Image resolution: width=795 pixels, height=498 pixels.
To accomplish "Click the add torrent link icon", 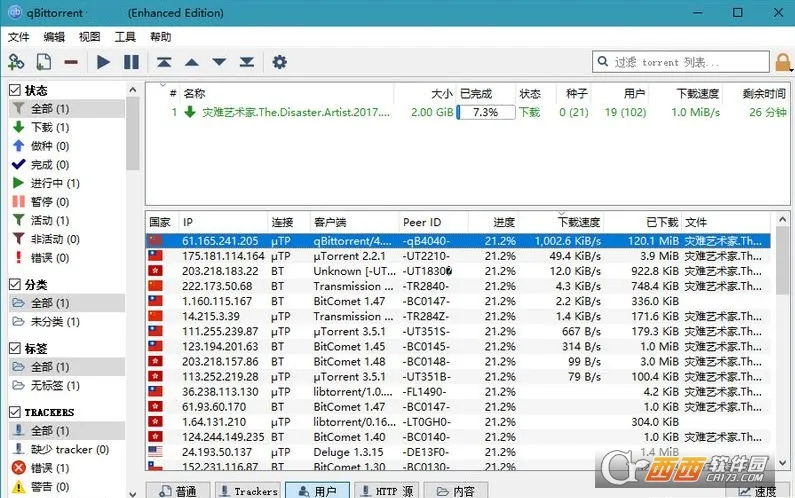I will [16, 62].
